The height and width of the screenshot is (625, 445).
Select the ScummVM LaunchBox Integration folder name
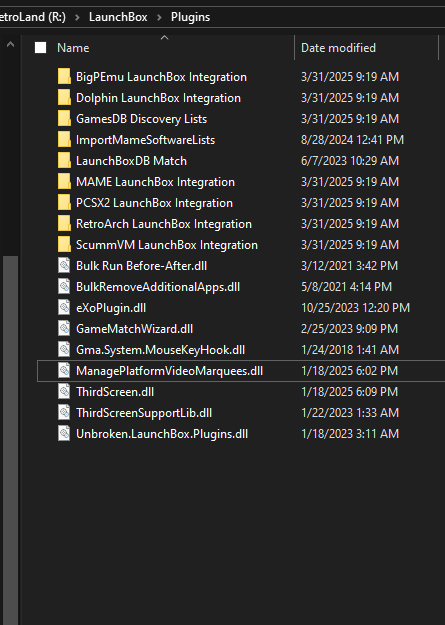167,244
